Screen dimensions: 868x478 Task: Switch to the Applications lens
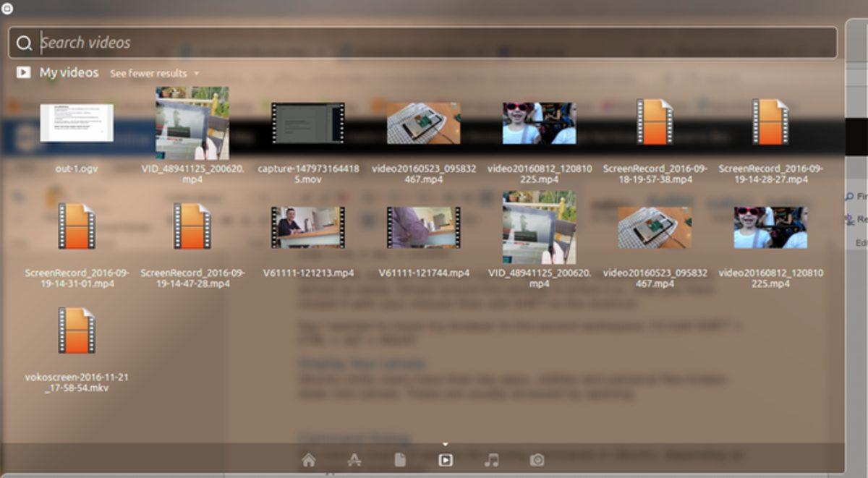354,460
